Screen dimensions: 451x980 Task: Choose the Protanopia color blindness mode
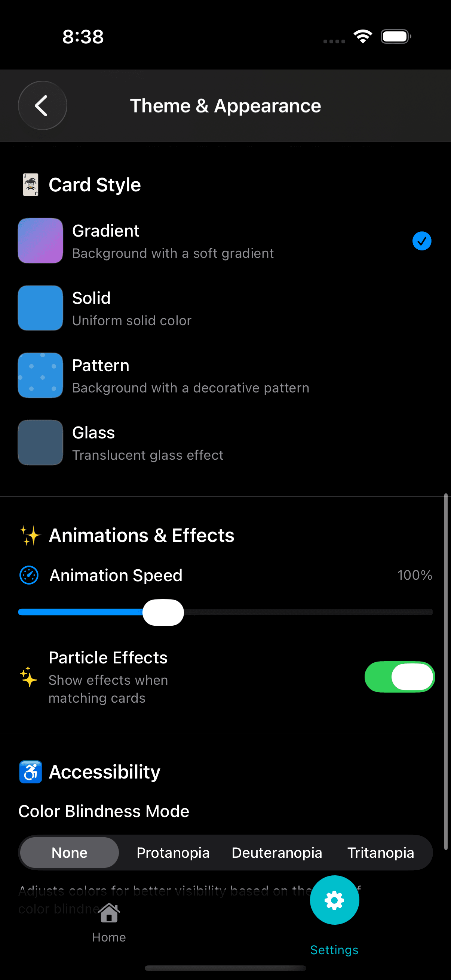pos(173,853)
